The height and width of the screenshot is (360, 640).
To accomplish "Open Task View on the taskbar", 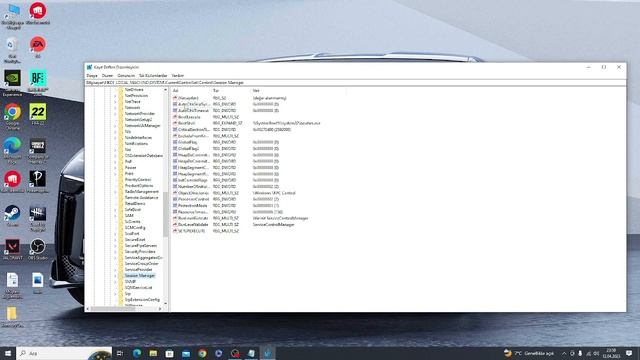I will tap(120, 353).
